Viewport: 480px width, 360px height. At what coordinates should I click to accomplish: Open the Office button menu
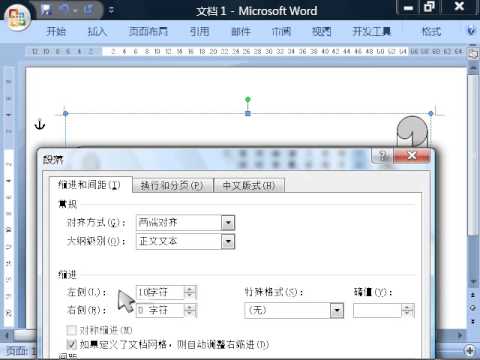tap(17, 17)
